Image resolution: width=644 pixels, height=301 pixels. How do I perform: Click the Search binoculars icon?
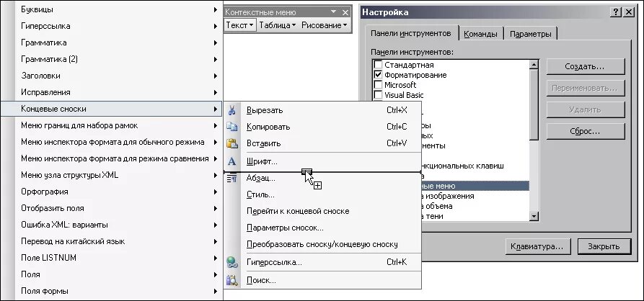[x=232, y=281]
